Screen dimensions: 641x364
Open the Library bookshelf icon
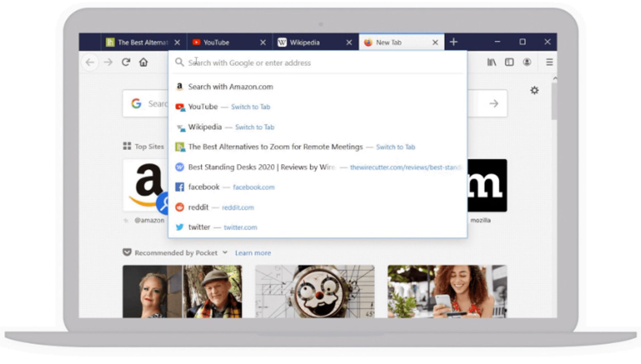[x=492, y=62]
